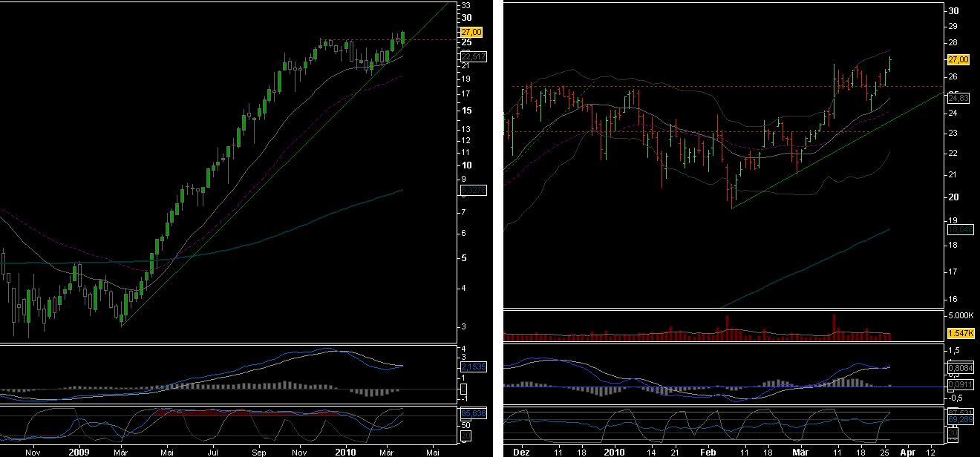Click the 0,0911 MACD histogram value label

click(x=958, y=385)
